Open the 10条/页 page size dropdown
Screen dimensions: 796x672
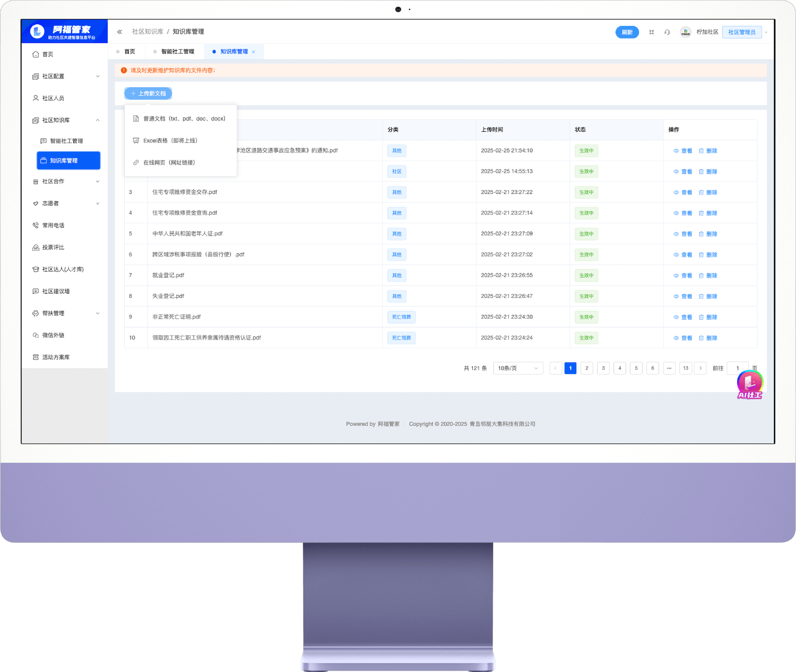coord(518,368)
